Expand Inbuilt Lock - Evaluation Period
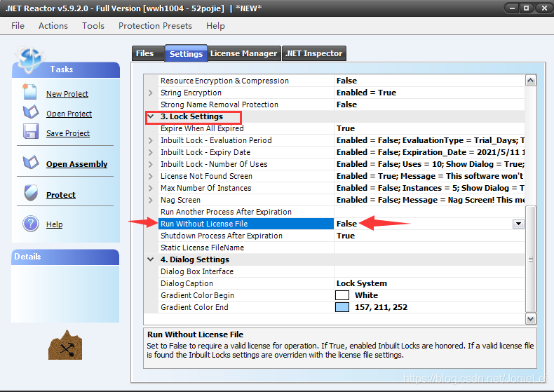Image resolution: width=554 pixels, height=392 pixels. [151, 140]
